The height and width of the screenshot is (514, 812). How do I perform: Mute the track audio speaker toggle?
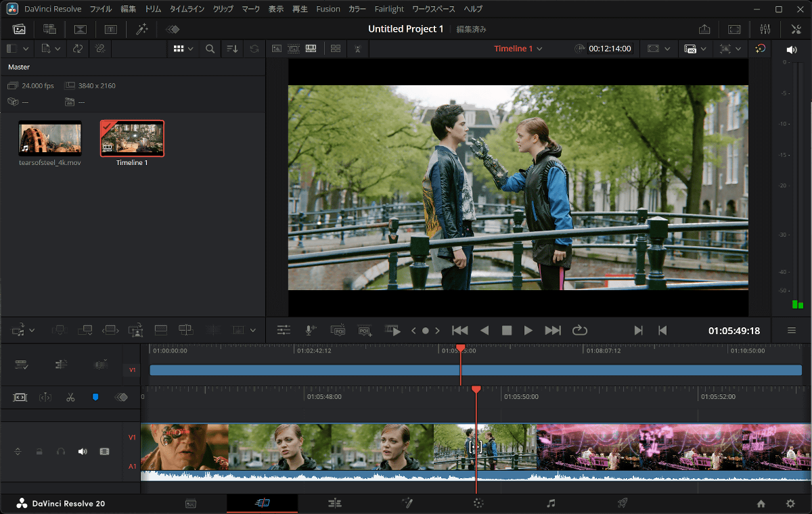(x=83, y=451)
